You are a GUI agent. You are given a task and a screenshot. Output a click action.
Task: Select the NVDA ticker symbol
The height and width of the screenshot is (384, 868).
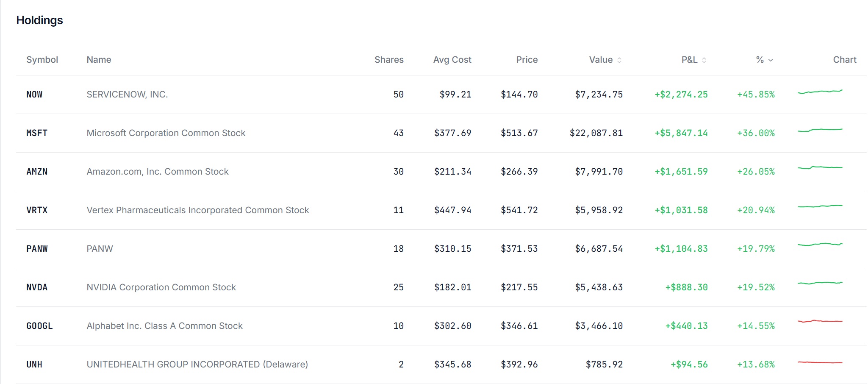point(37,287)
